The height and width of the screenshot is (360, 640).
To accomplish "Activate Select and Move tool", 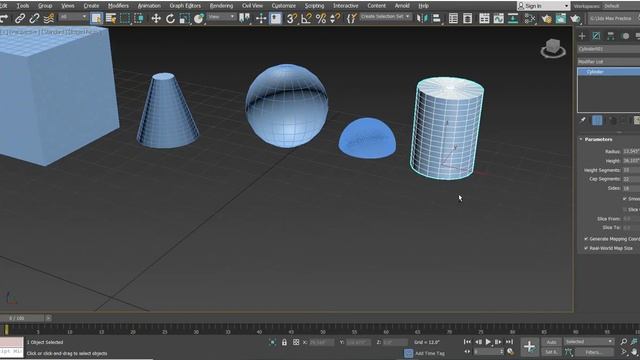I will click(x=156, y=18).
